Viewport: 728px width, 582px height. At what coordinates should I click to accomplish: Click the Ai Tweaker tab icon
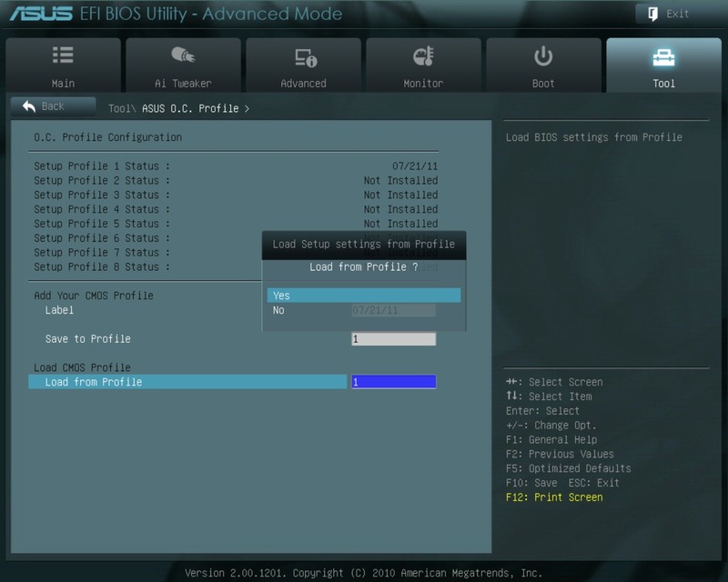183,56
